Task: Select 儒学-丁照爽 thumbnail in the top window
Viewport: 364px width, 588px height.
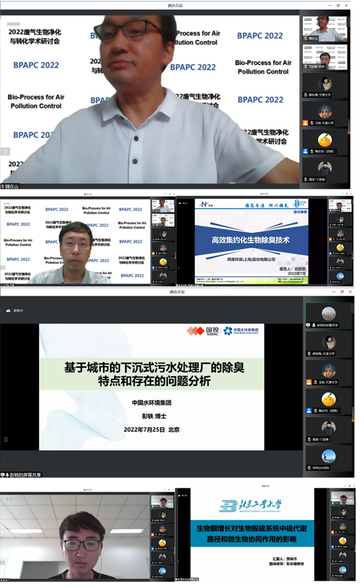Action: [326, 168]
